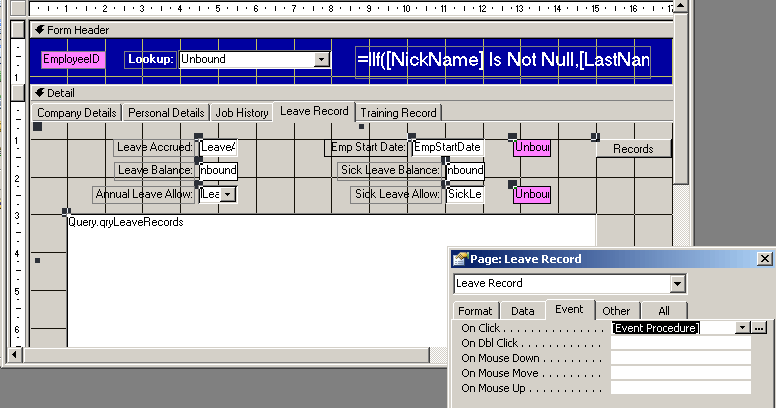Click the form selector box at ruler corner
The height and width of the screenshot is (408, 776).
point(18,7)
